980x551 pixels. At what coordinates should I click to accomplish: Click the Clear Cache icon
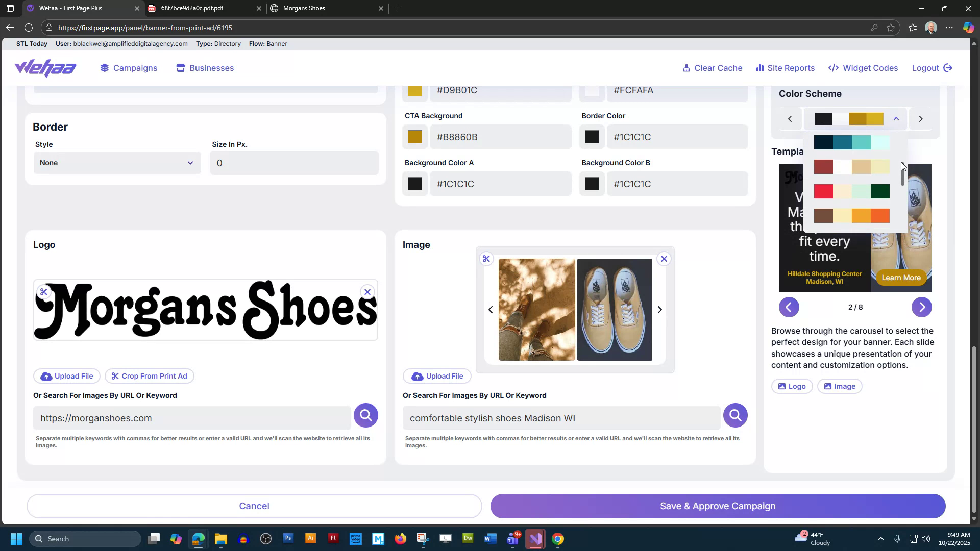coord(687,68)
